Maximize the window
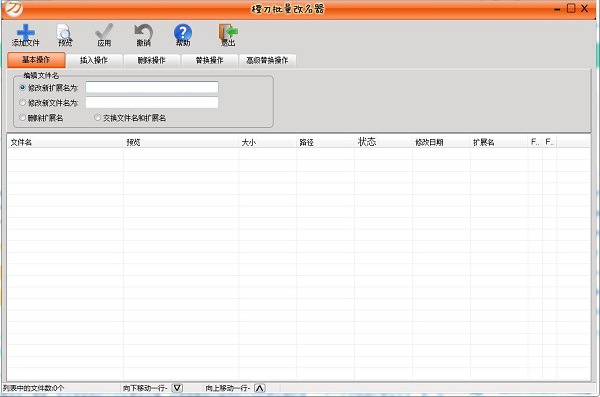Screen dimensions: 600x397 point(571,8)
